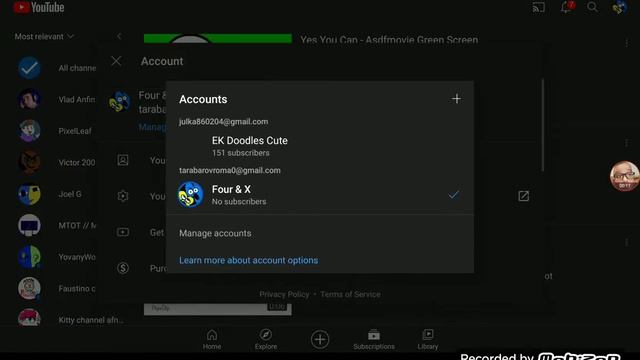Click email julka860204@gmail.com
Viewport: 640px width, 360px height.
(223, 122)
